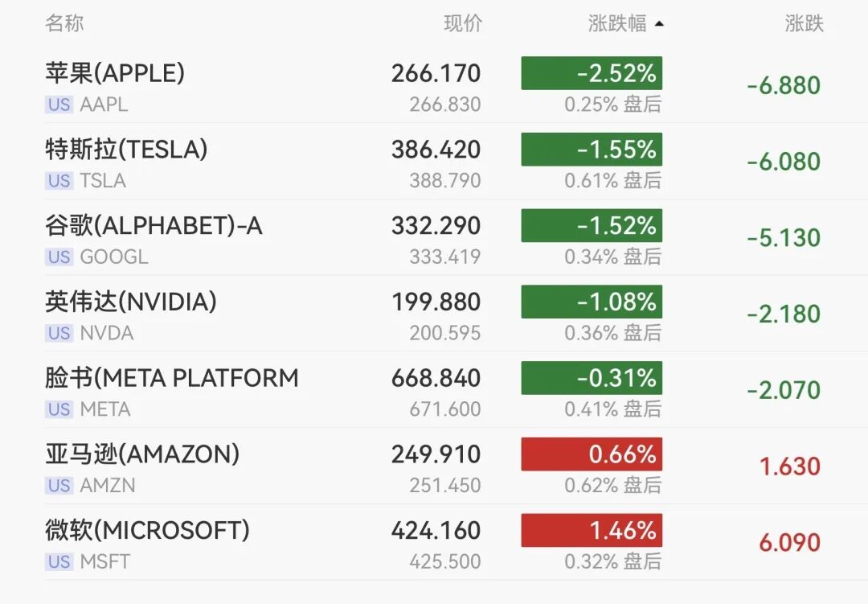This screenshot has width=868, height=604.
Task: Toggle sort arrow next to 涨跌幅 header
Action: [x=659, y=24]
